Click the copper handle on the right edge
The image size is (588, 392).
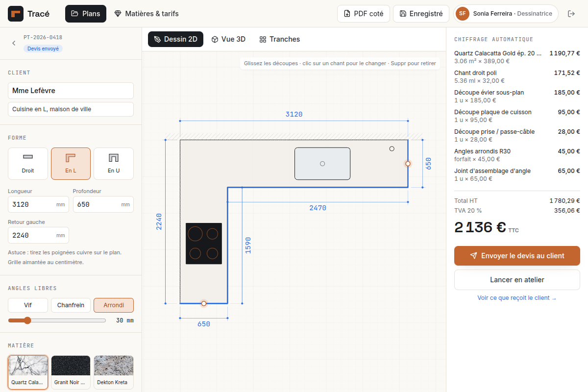pos(408,164)
